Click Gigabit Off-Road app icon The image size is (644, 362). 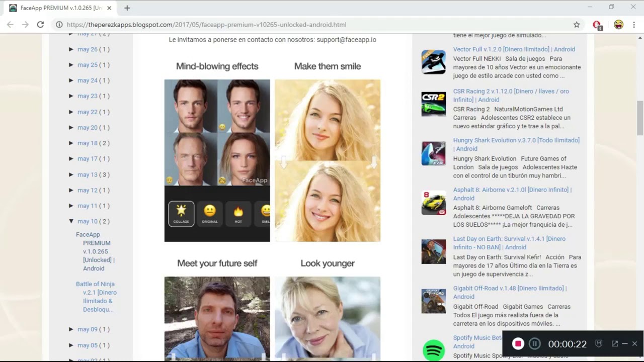[x=434, y=301]
